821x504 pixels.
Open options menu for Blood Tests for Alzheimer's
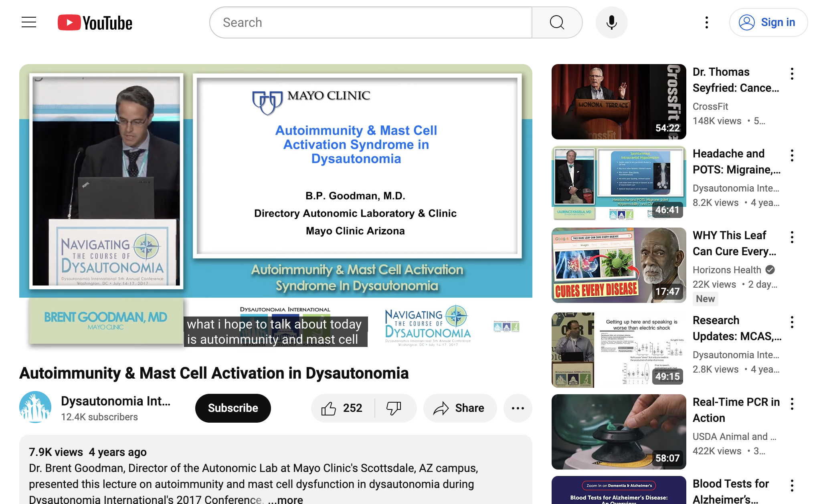click(x=792, y=486)
